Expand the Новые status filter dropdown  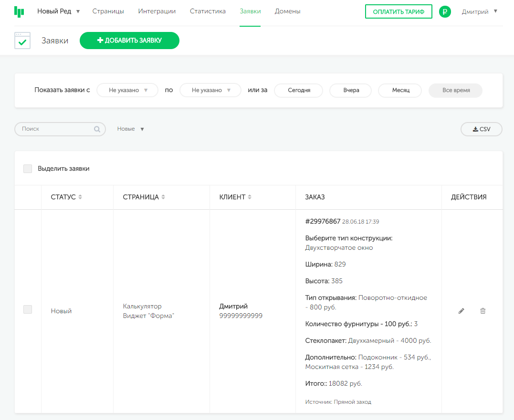click(x=131, y=129)
